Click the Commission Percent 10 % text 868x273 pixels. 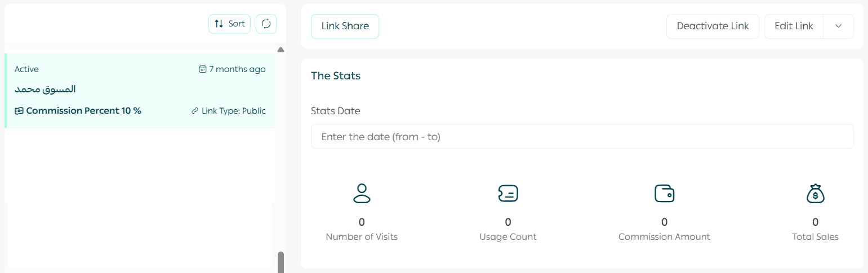click(x=83, y=111)
